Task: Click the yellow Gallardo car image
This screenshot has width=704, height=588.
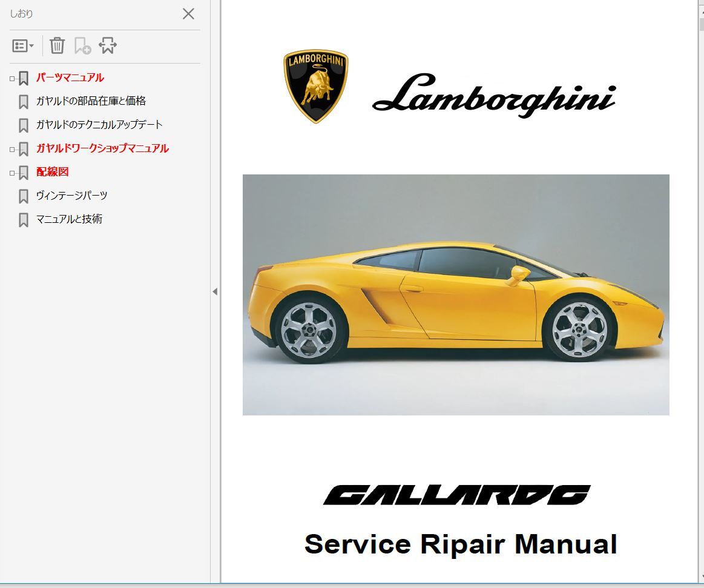Action: (456, 295)
